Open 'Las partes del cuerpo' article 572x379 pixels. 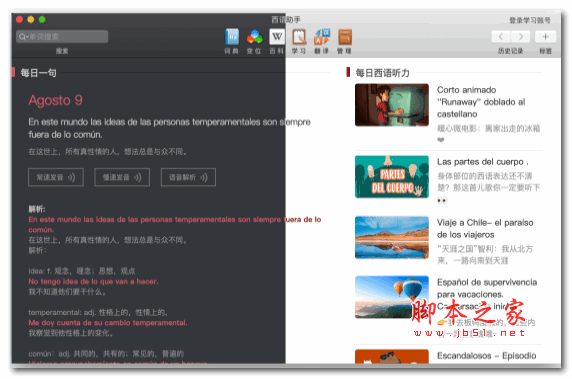(x=482, y=162)
